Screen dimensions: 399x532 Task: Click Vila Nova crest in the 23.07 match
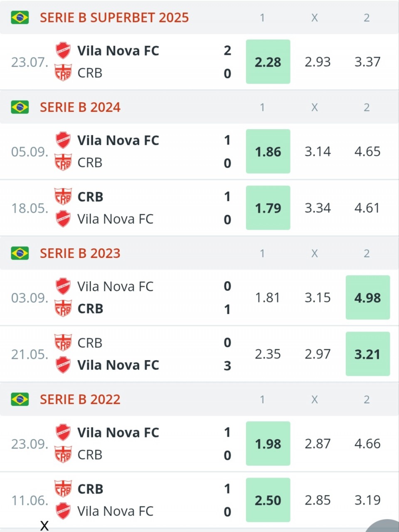63,51
